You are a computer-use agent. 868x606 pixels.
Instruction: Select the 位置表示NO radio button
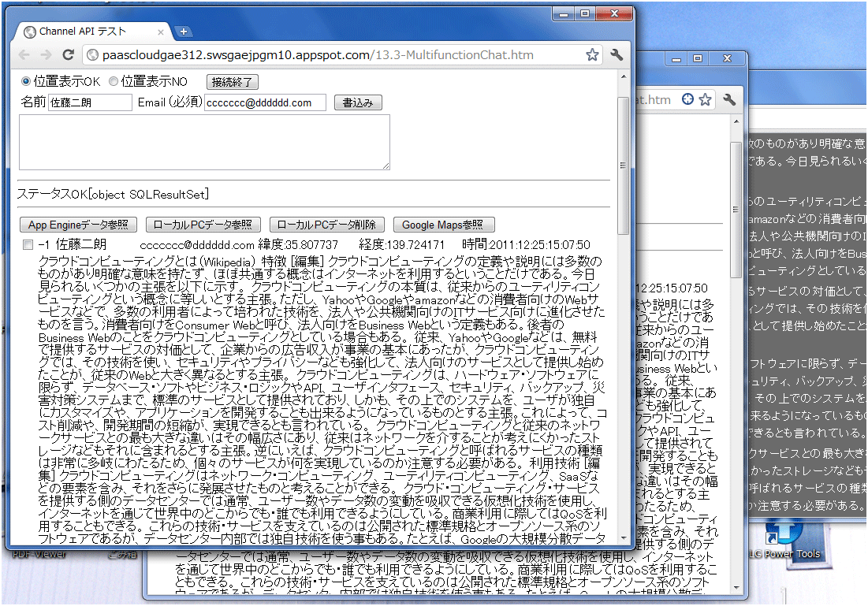tap(114, 81)
